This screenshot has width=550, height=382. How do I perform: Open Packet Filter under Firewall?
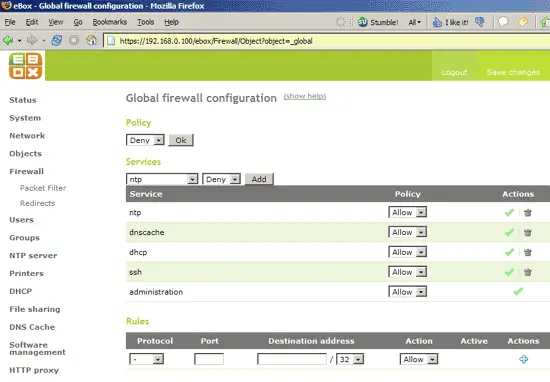coord(43,188)
